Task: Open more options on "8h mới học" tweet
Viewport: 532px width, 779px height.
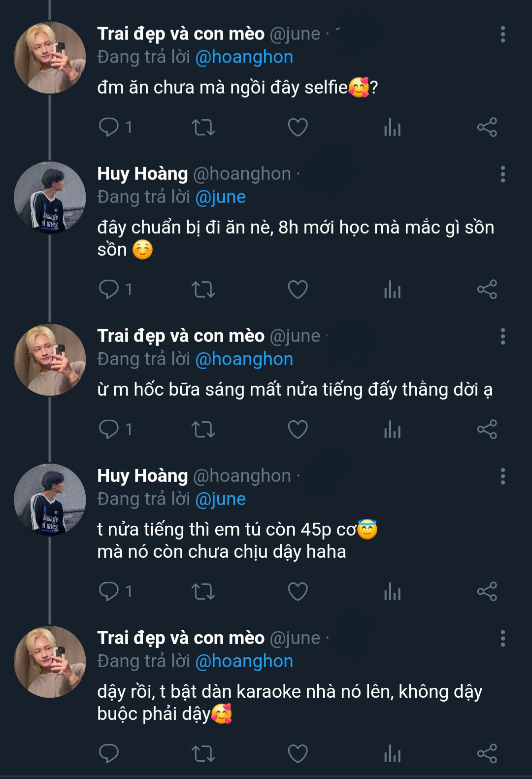Action: tap(502, 174)
